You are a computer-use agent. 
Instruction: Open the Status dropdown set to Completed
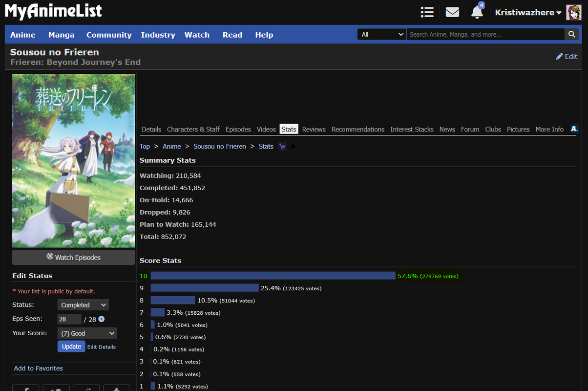(83, 305)
